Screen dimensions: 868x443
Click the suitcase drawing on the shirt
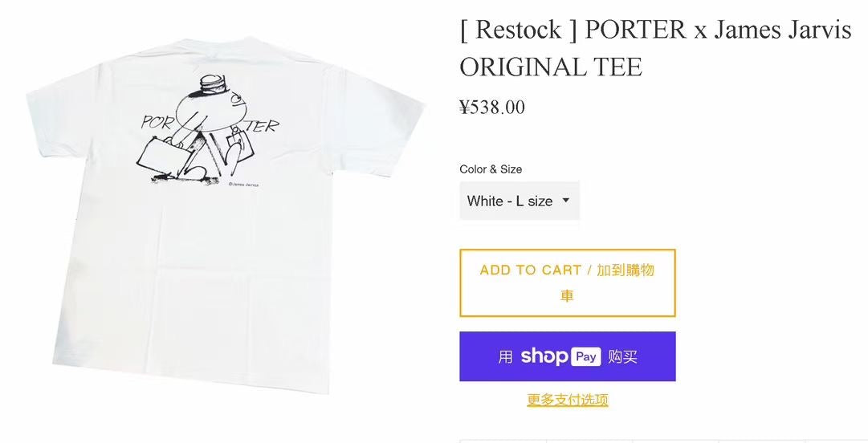(161, 159)
